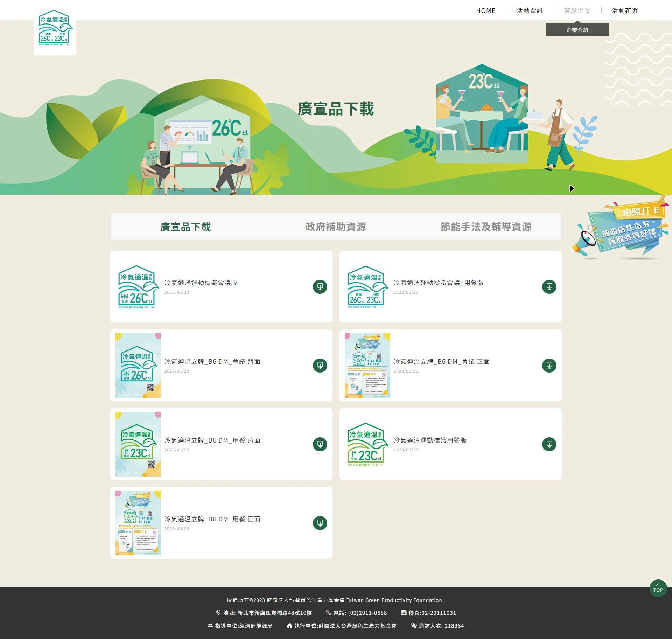Download 冷氣適溫運動標識用餐版 file
The image size is (672, 639).
click(x=549, y=444)
